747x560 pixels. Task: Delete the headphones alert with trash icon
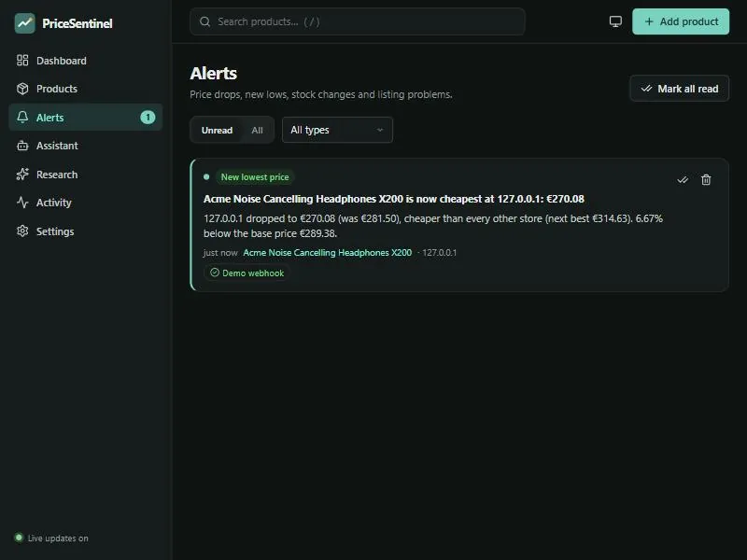point(706,179)
